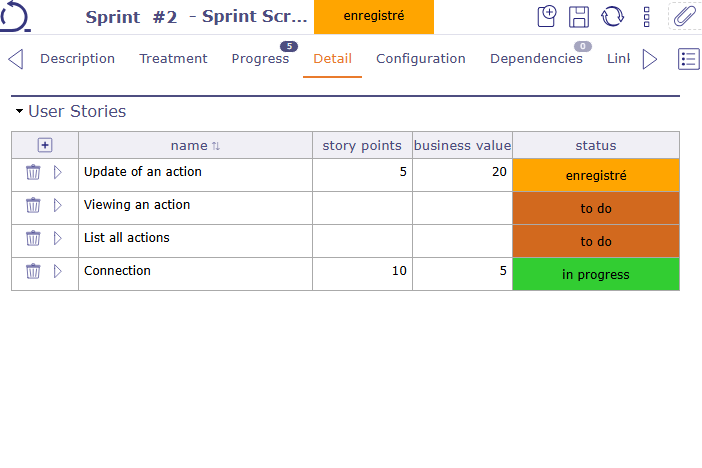Click the new item copy icon
Image resolution: width=702 pixels, height=468 pixels.
click(547, 17)
